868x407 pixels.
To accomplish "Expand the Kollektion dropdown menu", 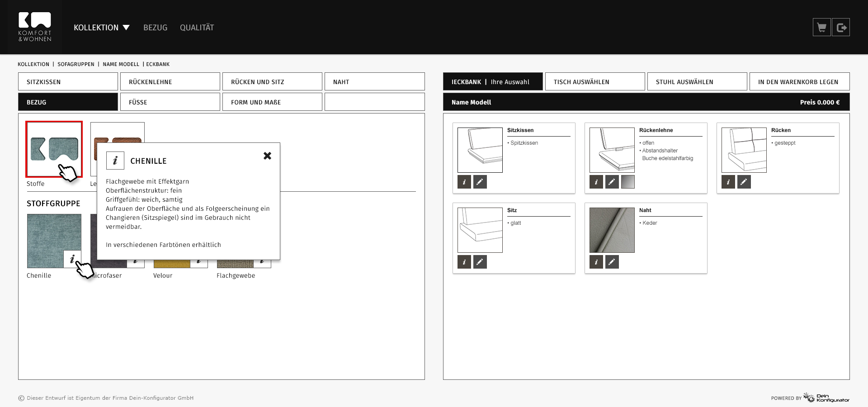I will [x=102, y=28].
